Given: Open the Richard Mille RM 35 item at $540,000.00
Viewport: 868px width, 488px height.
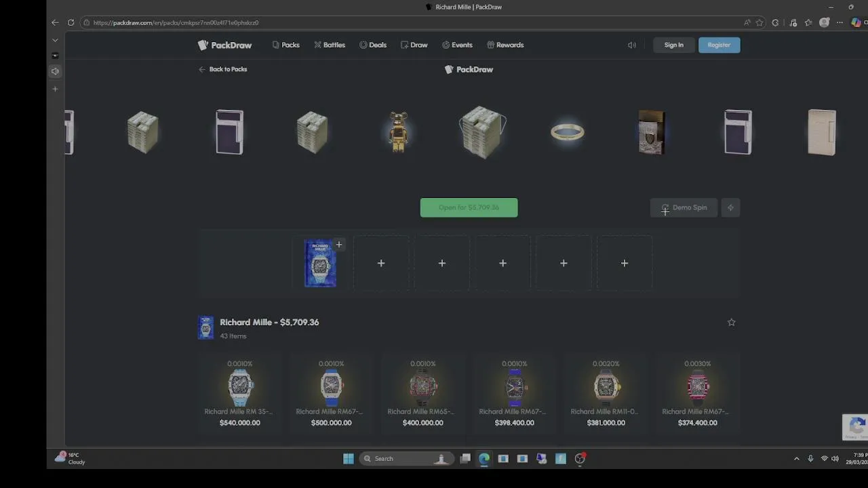Looking at the screenshot, I should click(x=239, y=394).
